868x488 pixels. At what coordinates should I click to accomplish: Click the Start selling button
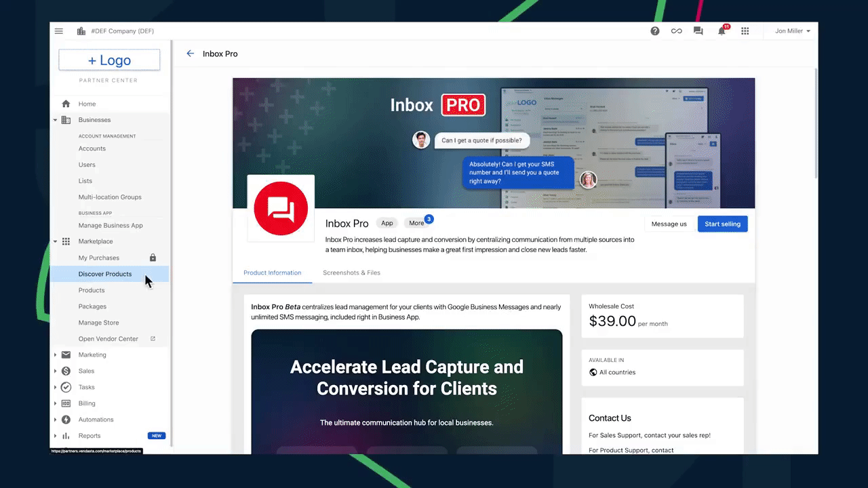click(x=722, y=224)
